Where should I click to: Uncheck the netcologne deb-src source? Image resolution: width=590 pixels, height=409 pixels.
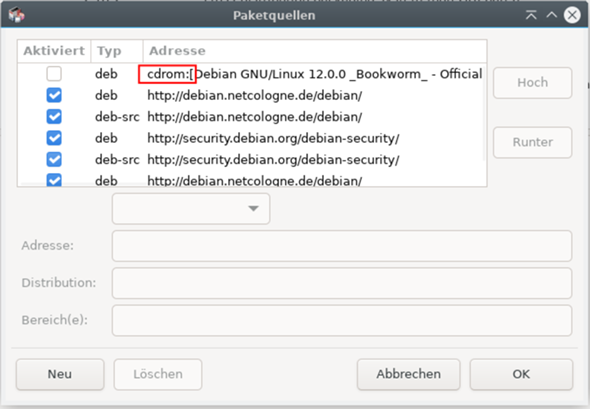click(x=54, y=117)
